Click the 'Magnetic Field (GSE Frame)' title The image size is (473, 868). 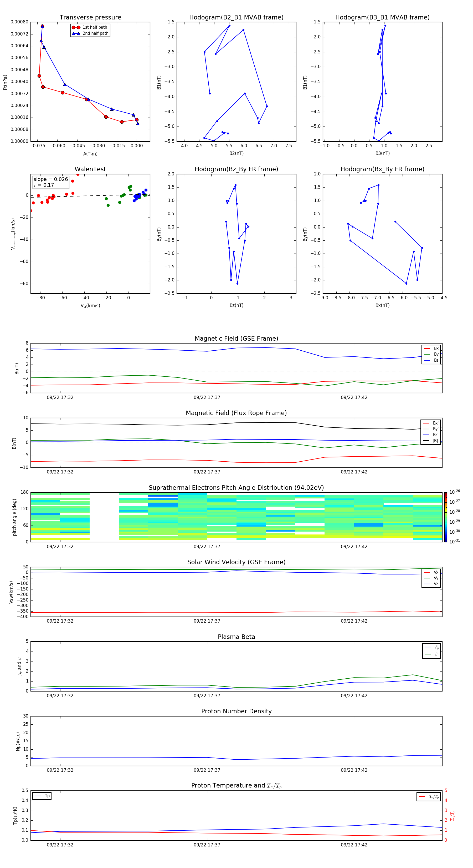coord(236,339)
